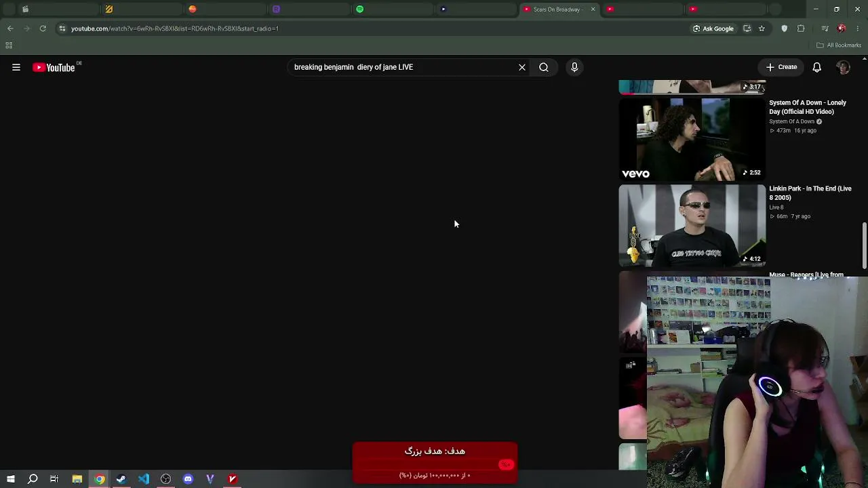868x488 pixels.
Task: Click the Ask Google button
Action: coord(713,28)
